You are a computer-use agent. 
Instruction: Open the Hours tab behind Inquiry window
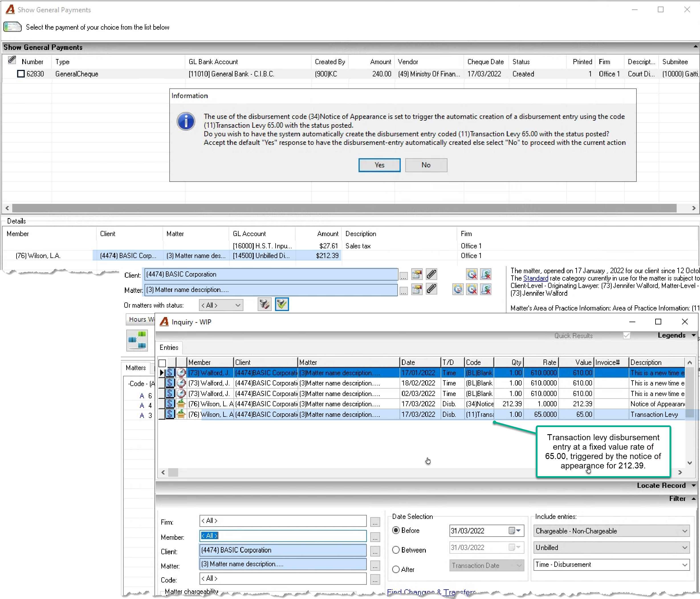coord(141,320)
